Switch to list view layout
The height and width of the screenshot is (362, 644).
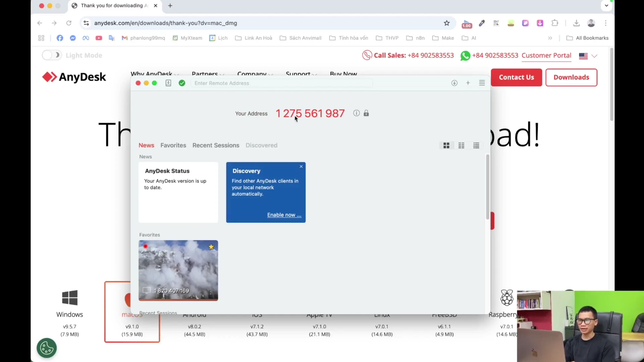point(476,145)
